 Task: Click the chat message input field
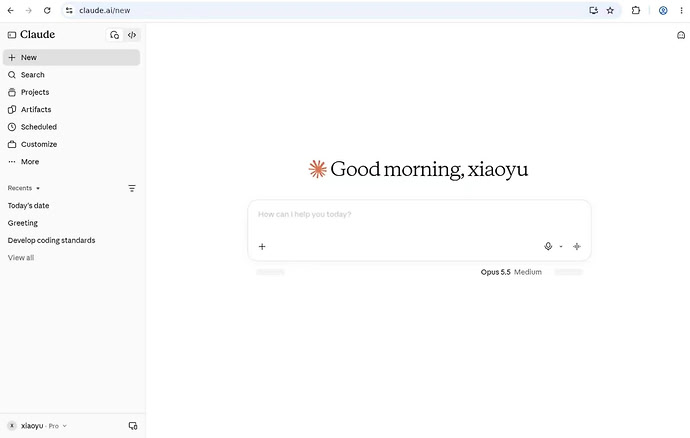(x=419, y=215)
